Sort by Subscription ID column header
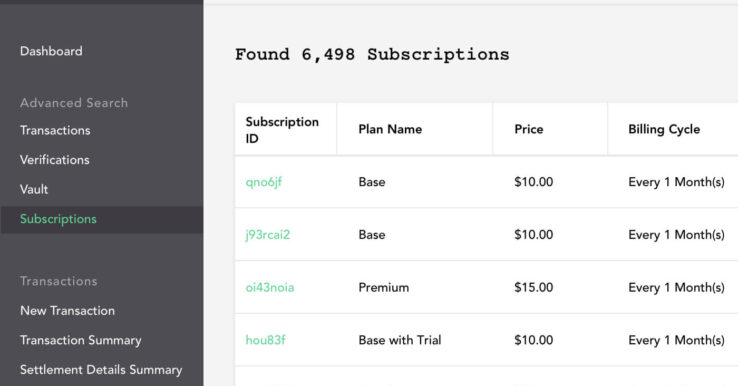This screenshot has width=738, height=386. coord(282,130)
